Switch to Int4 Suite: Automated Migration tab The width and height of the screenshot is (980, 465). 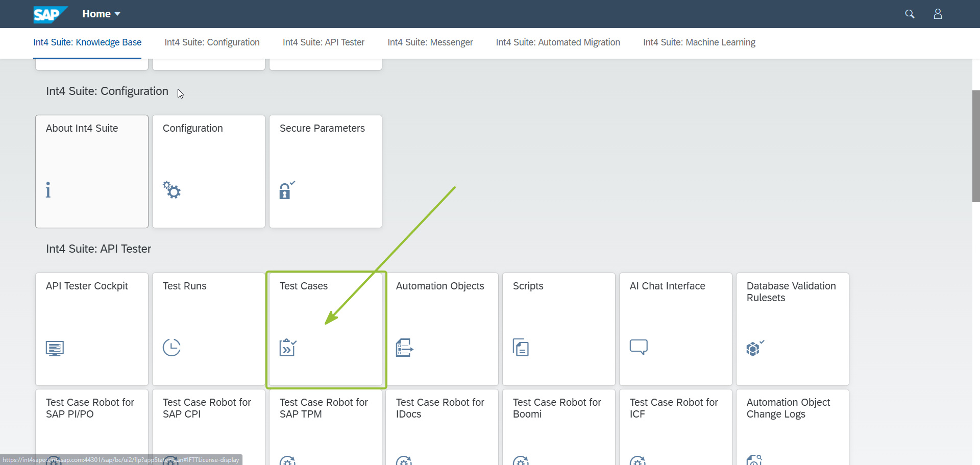coord(558,42)
